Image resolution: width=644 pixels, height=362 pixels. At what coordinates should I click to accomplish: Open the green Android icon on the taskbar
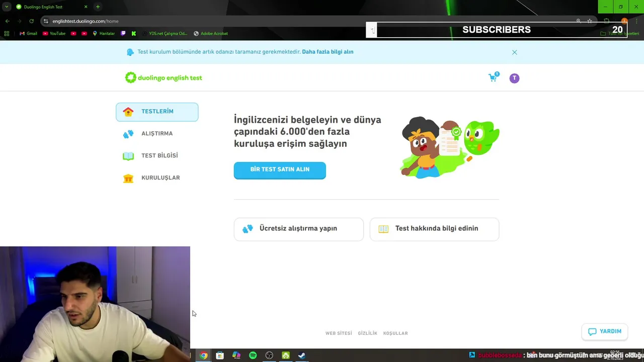pos(285,355)
